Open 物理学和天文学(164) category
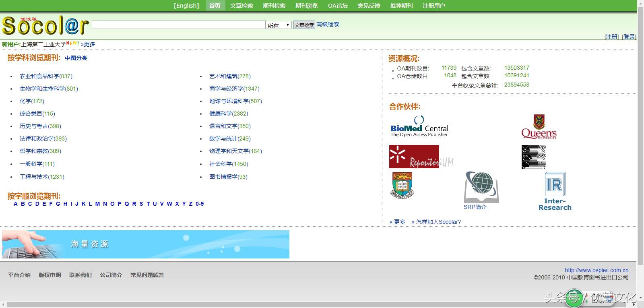 (235, 151)
